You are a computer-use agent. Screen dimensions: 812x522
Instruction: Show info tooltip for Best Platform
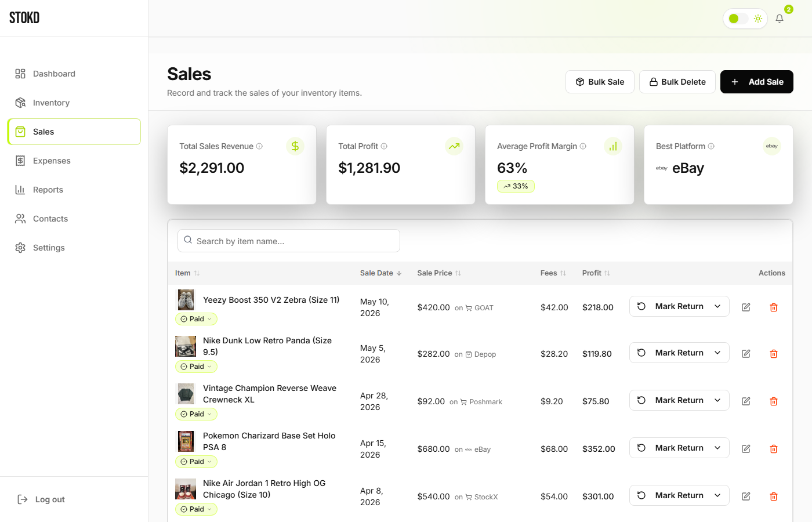[711, 146]
